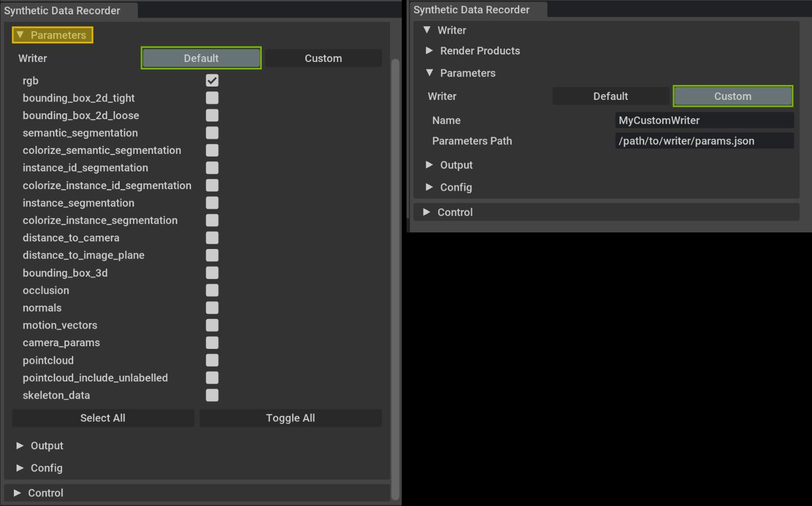Screen dimensions: 812x506
Task: Enable pointcloud data recording
Action: coord(212,360)
